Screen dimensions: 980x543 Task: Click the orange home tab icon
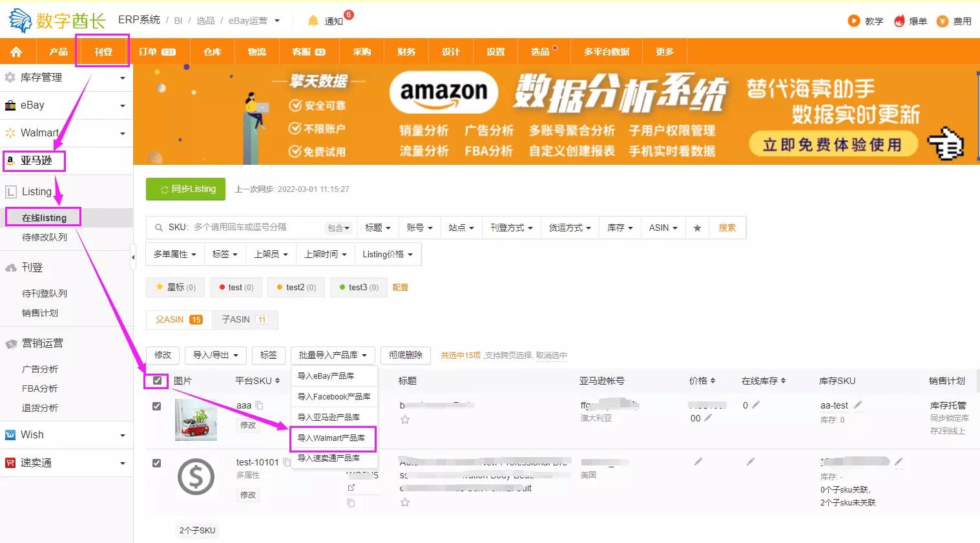17,51
